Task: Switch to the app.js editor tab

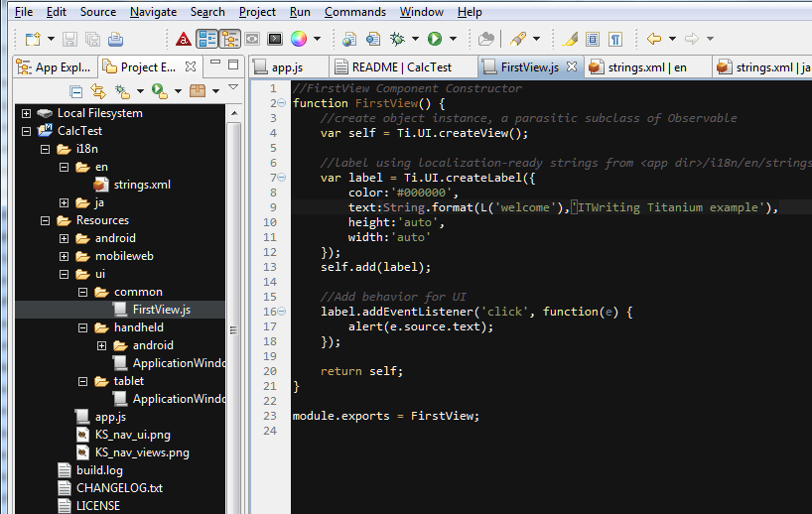Action: [288, 67]
